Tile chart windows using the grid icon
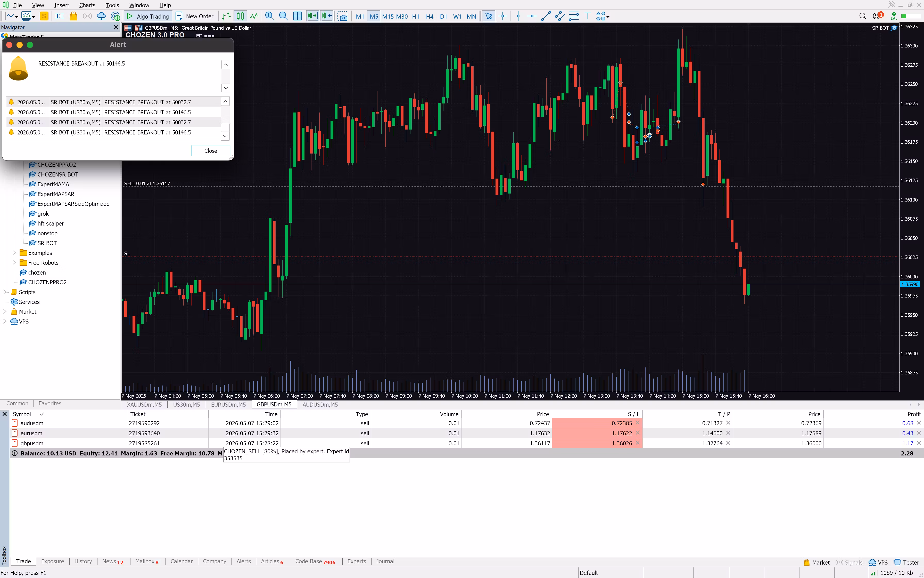The height and width of the screenshot is (578, 924). [298, 16]
